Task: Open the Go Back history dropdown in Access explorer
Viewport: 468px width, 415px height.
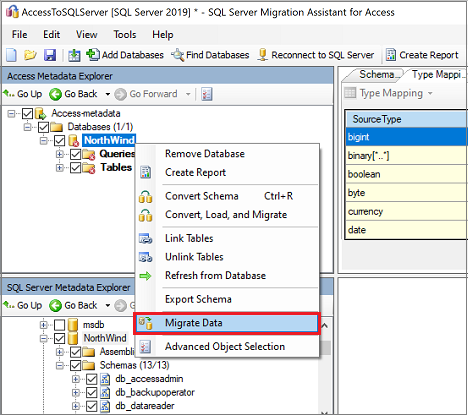Action: (x=107, y=94)
